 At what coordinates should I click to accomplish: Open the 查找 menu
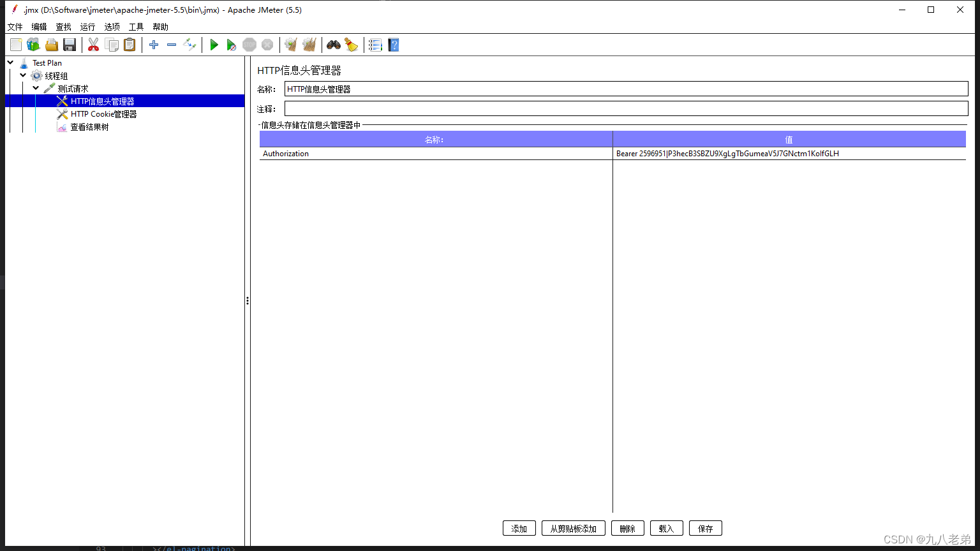click(x=63, y=27)
